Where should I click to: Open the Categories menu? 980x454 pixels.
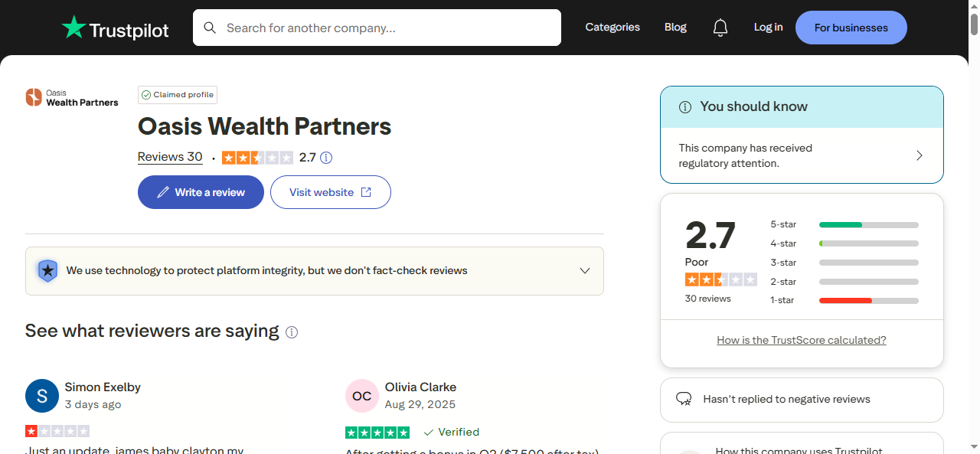tap(612, 27)
